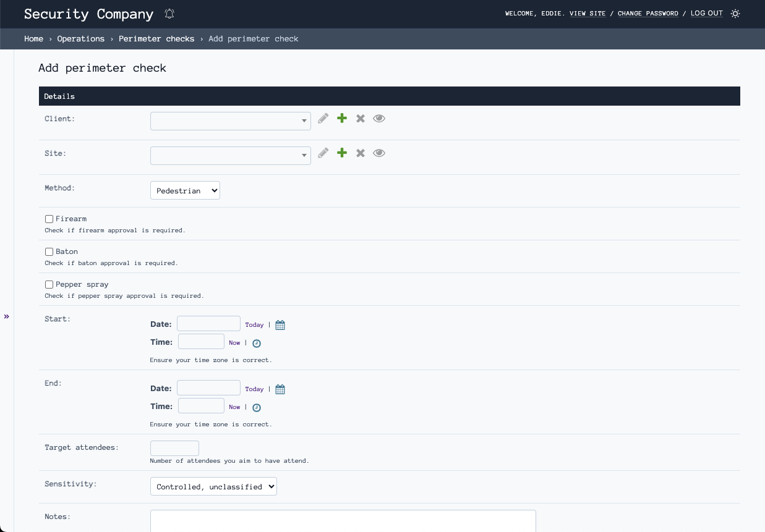Screen dimensions: 765x532
Task: Click the delete X icon beside Client
Action: 361,118
